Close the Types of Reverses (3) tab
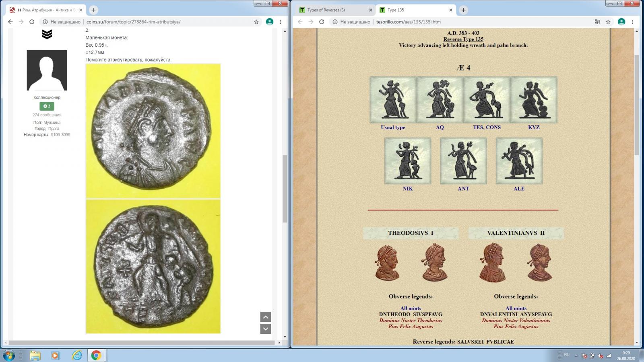 [x=370, y=10]
